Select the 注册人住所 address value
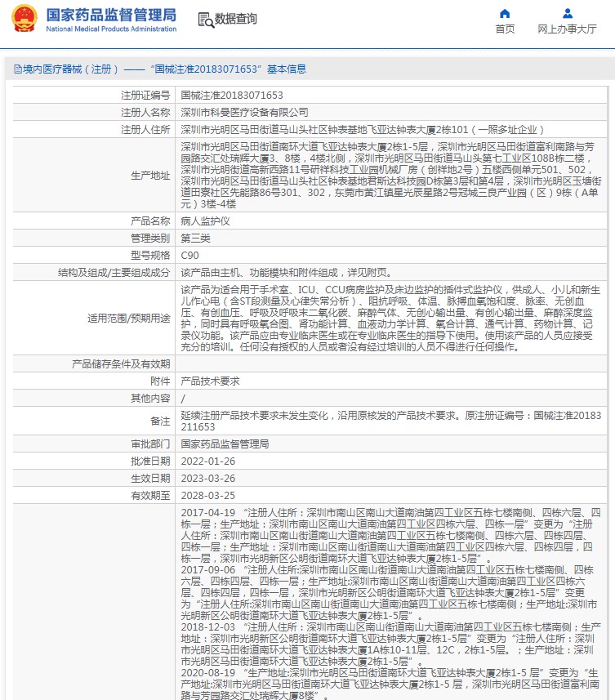615x700 pixels. 363,130
